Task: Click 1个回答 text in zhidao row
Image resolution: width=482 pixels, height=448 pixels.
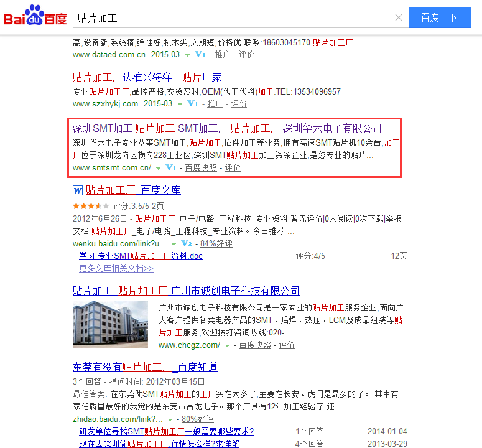Action: click(x=310, y=431)
